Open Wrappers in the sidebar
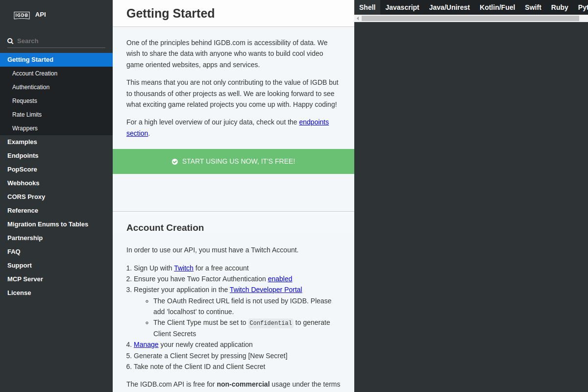 (56, 128)
